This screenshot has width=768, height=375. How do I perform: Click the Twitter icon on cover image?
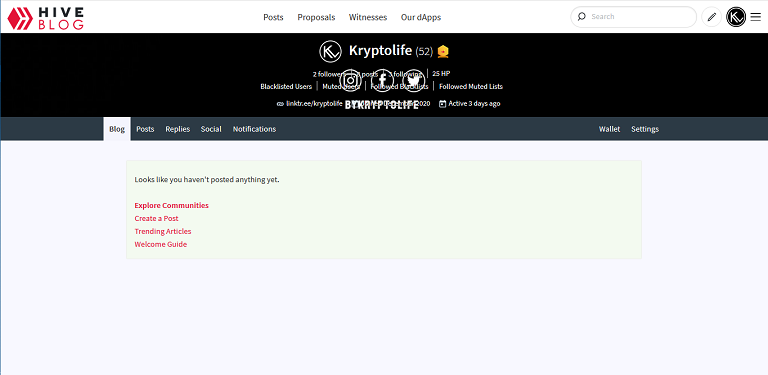[413, 80]
